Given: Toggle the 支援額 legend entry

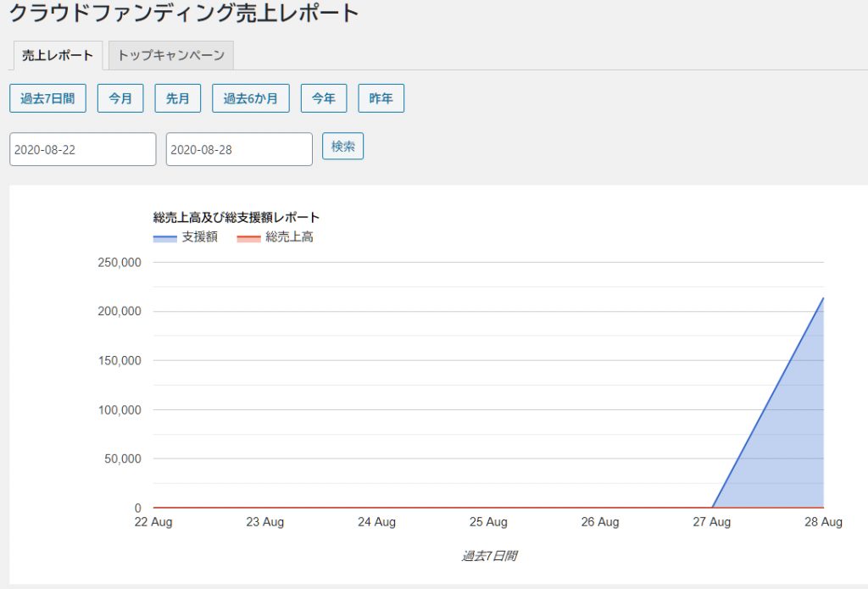Looking at the screenshot, I should [x=186, y=237].
